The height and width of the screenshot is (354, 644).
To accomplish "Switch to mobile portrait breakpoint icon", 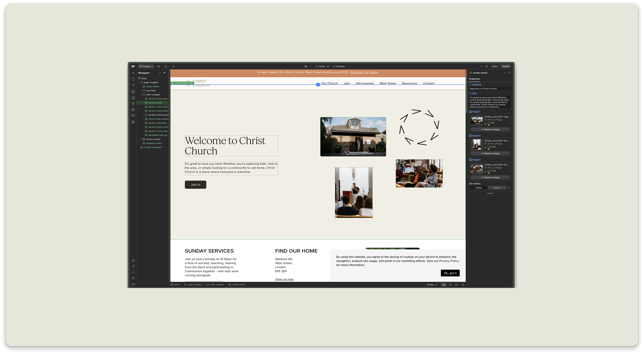I will [x=463, y=285].
